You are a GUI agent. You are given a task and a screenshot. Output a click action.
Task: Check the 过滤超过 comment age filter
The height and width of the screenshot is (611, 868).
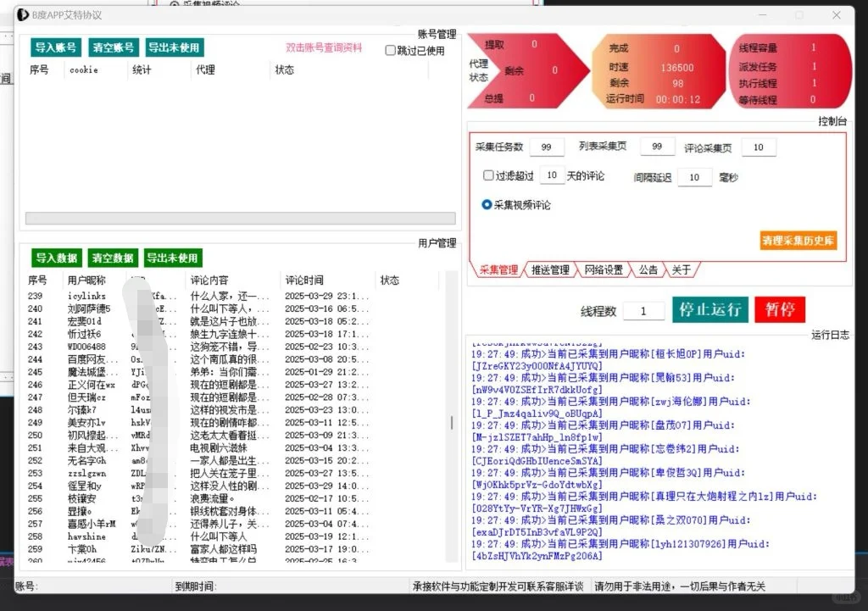point(488,175)
